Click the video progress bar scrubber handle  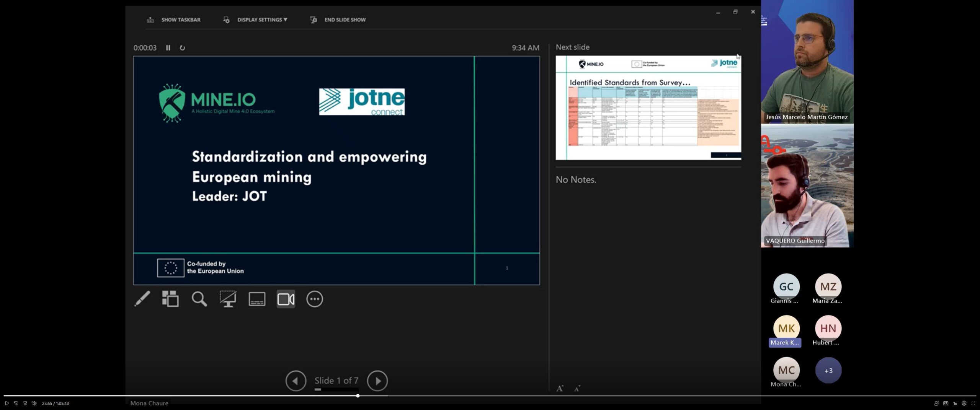tap(358, 396)
